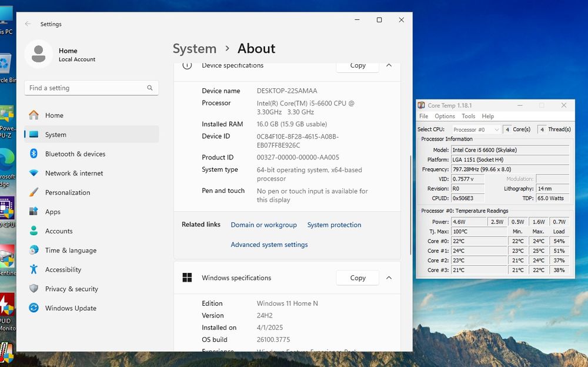This screenshot has height=367, width=588.
Task: Click the TDP 65.0 Watts value
Action: click(553, 198)
